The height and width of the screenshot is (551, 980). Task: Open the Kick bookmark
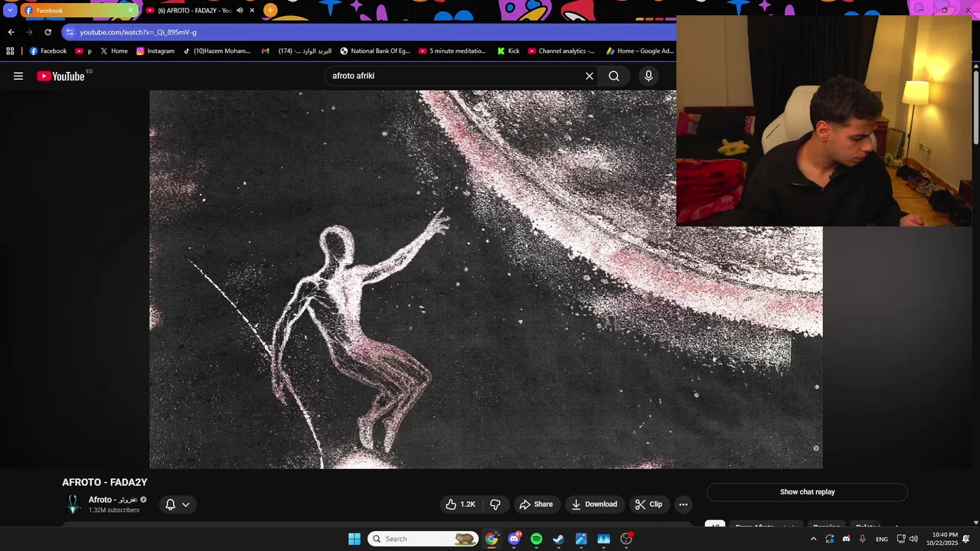[508, 51]
